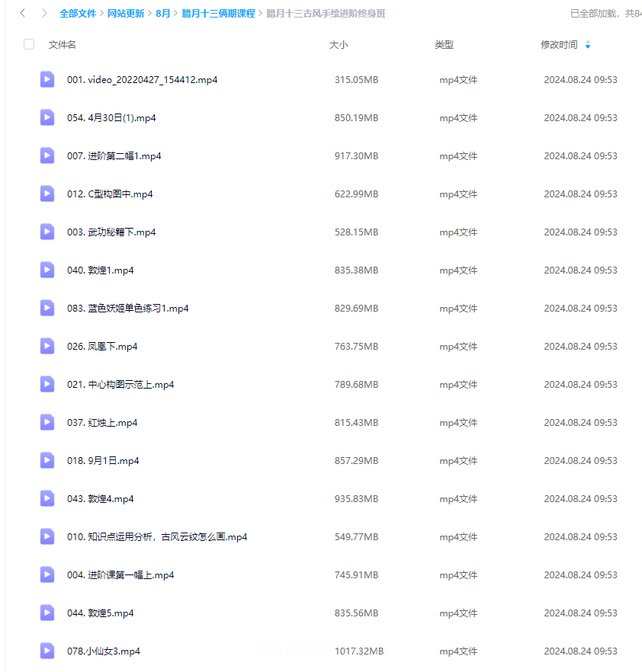Go forward using the right arrow
The height and width of the screenshot is (672, 642).
click(44, 13)
